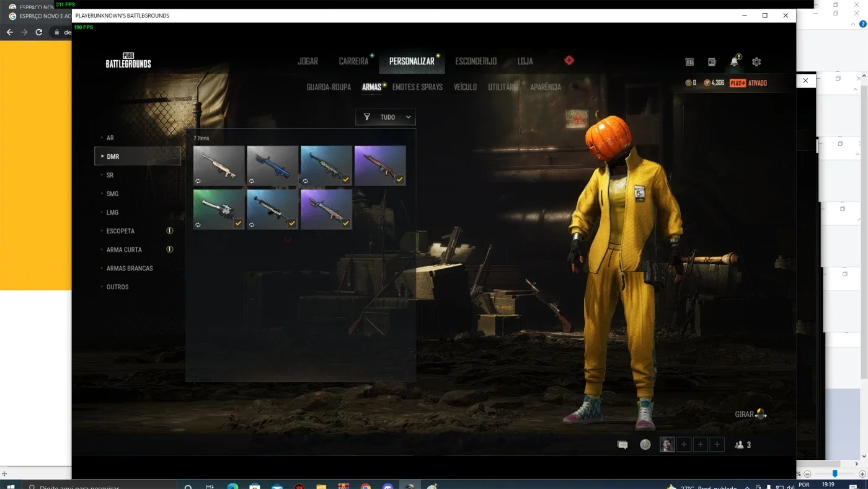Viewport: 868px width, 489px height.
Task: Open the EMOTES E SPRAYS tab
Action: coord(417,87)
